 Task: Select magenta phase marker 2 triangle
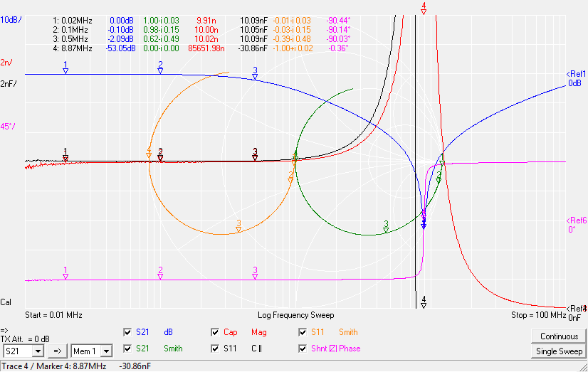160,277
